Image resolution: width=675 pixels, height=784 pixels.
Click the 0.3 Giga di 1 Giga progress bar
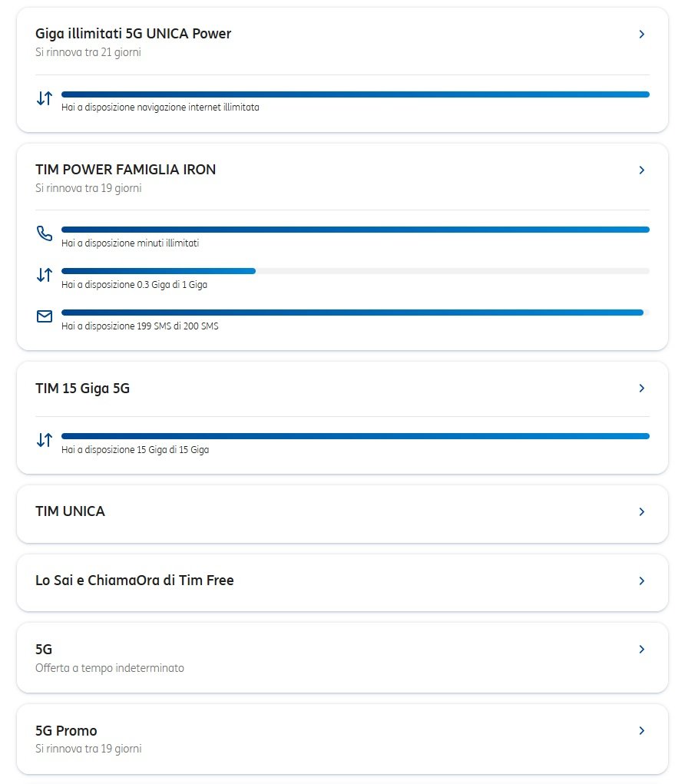(355, 271)
